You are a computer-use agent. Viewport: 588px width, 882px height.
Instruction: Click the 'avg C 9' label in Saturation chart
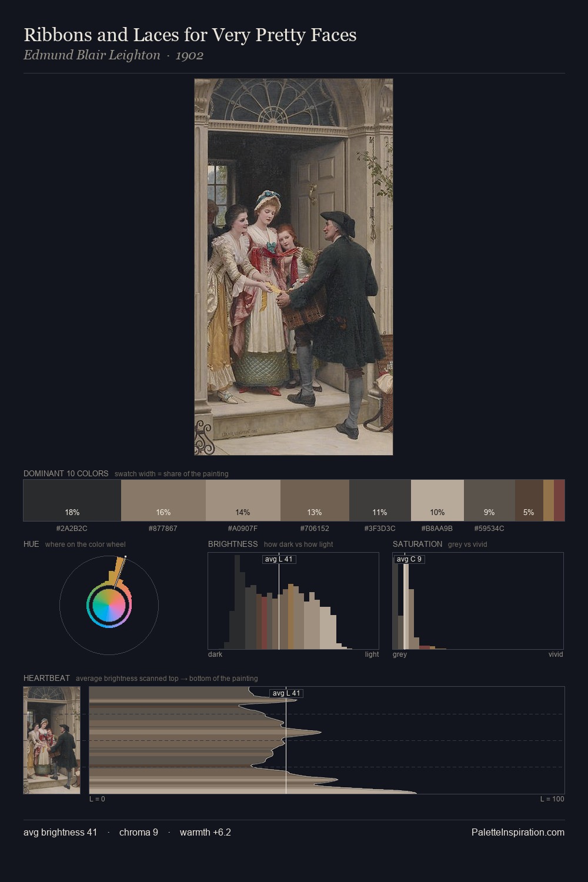pos(409,559)
